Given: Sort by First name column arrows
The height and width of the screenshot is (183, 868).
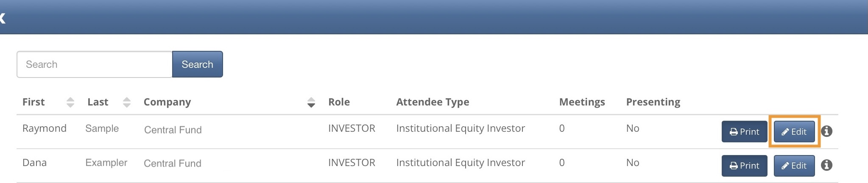Looking at the screenshot, I should tap(70, 102).
